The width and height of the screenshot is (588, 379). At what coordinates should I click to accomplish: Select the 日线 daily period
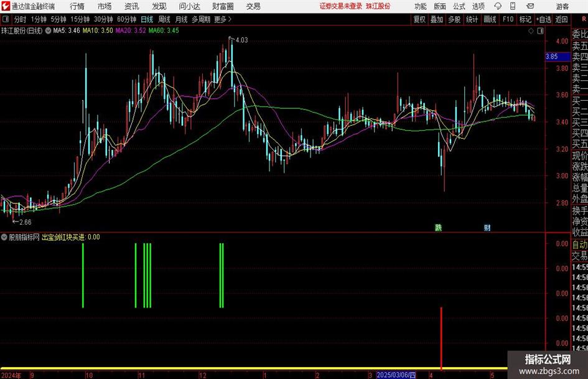pyautogui.click(x=147, y=19)
